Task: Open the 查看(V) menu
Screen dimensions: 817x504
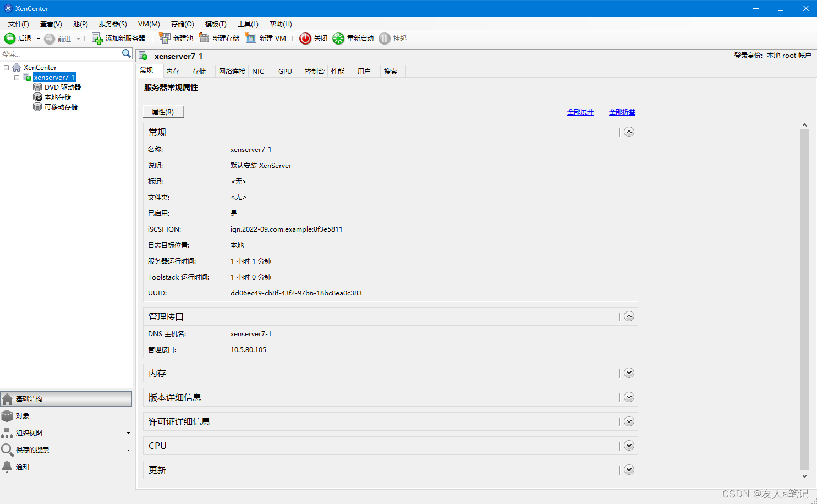Action: 51,24
